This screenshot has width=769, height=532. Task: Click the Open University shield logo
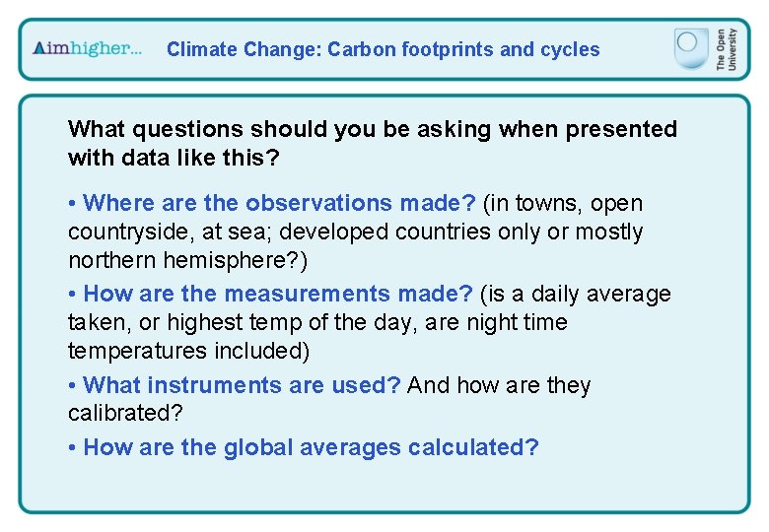(x=691, y=47)
